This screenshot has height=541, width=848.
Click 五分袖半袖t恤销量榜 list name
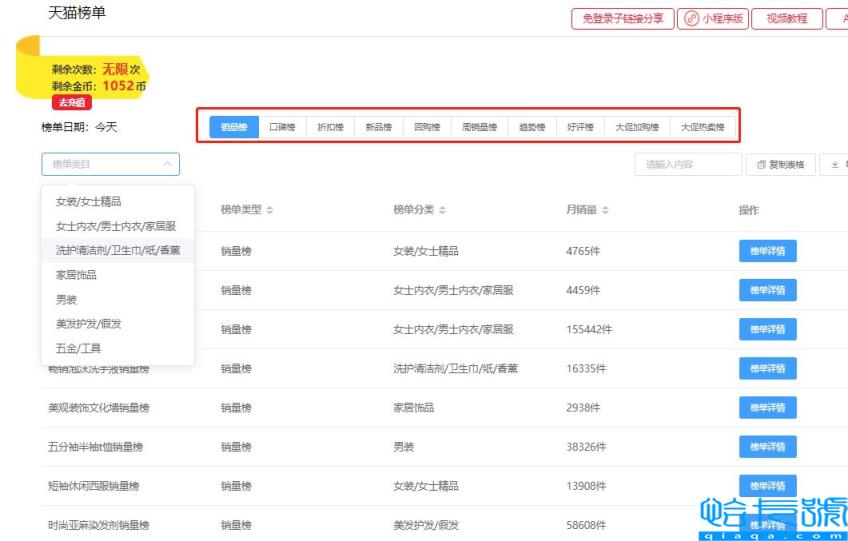point(96,447)
